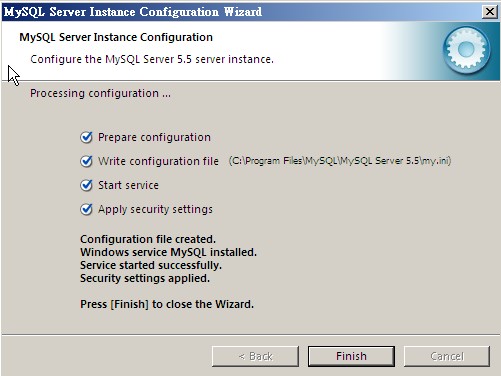Image resolution: width=501 pixels, height=376 pixels.
Task: Click the disabled Back button
Action: [255, 356]
